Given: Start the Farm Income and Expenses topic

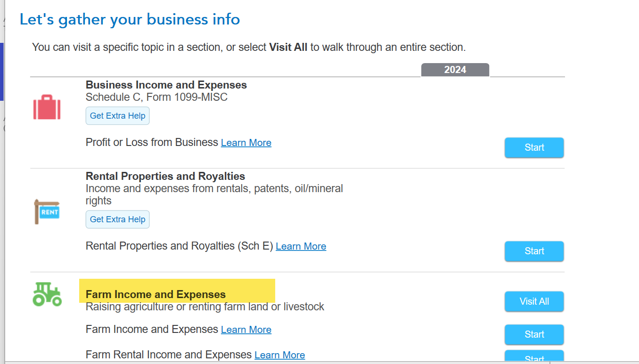Looking at the screenshot, I should point(534,334).
